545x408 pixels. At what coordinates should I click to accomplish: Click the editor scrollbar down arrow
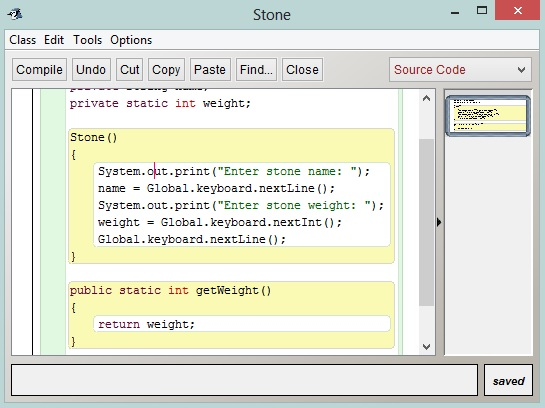tap(426, 346)
